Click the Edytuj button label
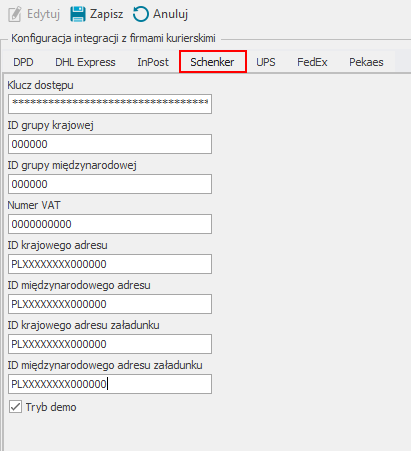This screenshot has width=411, height=451. tap(43, 14)
